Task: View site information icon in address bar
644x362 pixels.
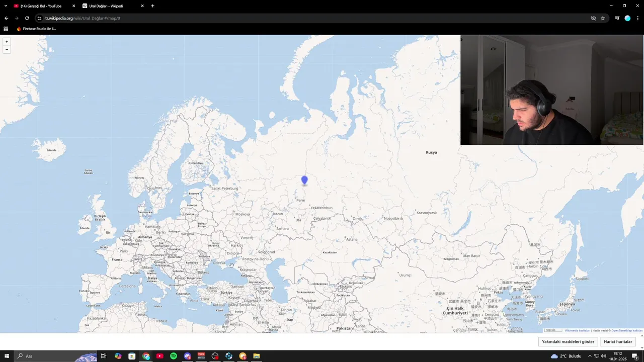Action: [39, 18]
